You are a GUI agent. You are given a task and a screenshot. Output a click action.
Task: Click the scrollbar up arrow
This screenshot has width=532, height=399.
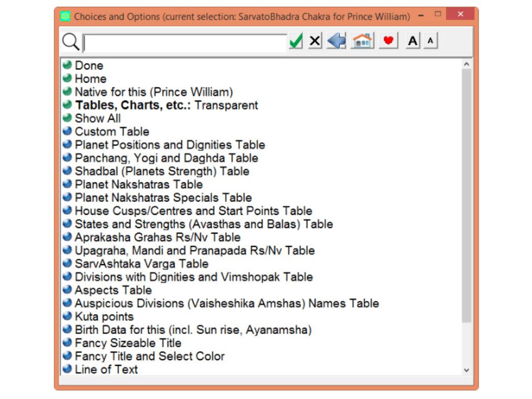[x=466, y=64]
